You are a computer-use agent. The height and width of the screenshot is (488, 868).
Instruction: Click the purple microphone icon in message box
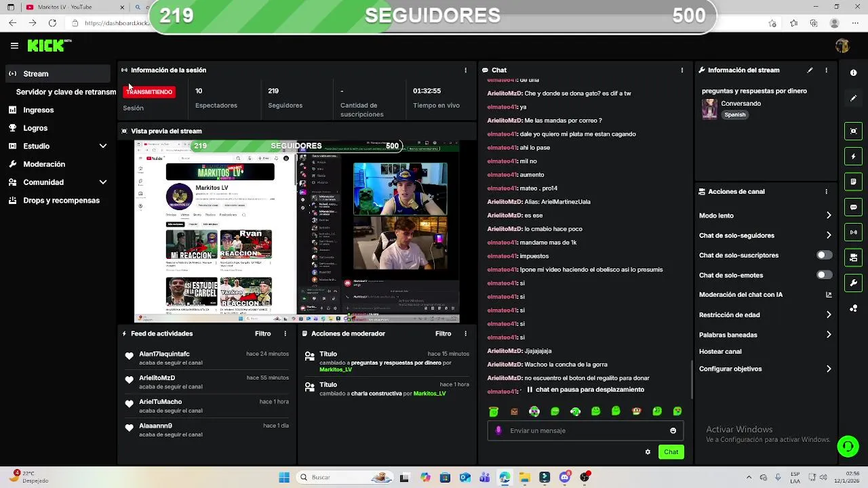tap(499, 430)
